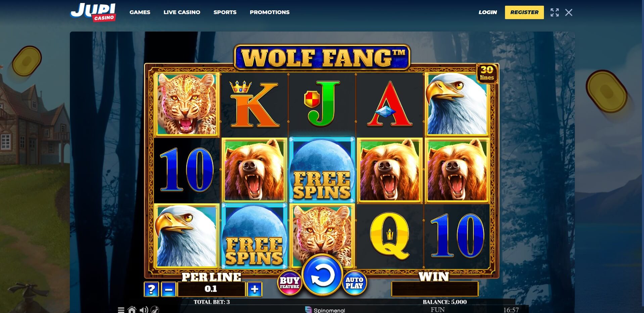Click the Jupi Casino logo
This screenshot has width=644, height=313.
[x=93, y=12]
